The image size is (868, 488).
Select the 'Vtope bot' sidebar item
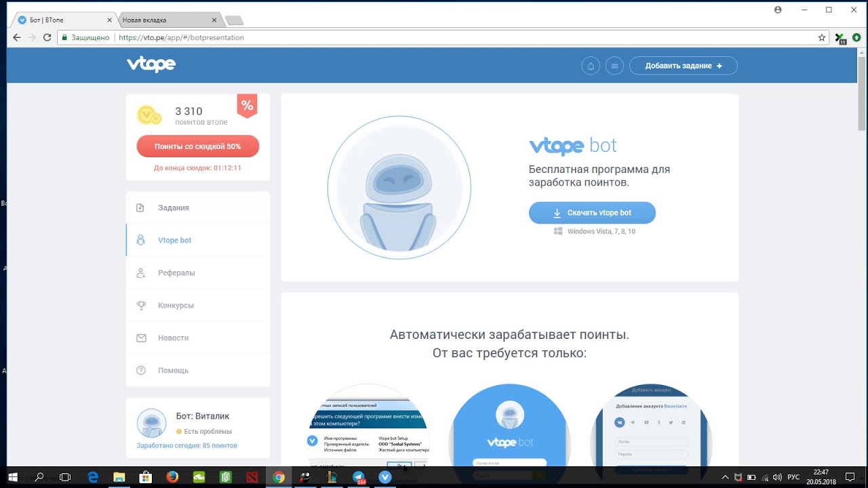tap(198, 240)
